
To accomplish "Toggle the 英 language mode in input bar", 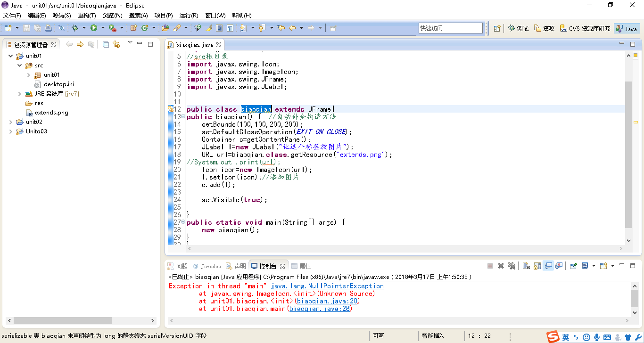I will coord(566,337).
